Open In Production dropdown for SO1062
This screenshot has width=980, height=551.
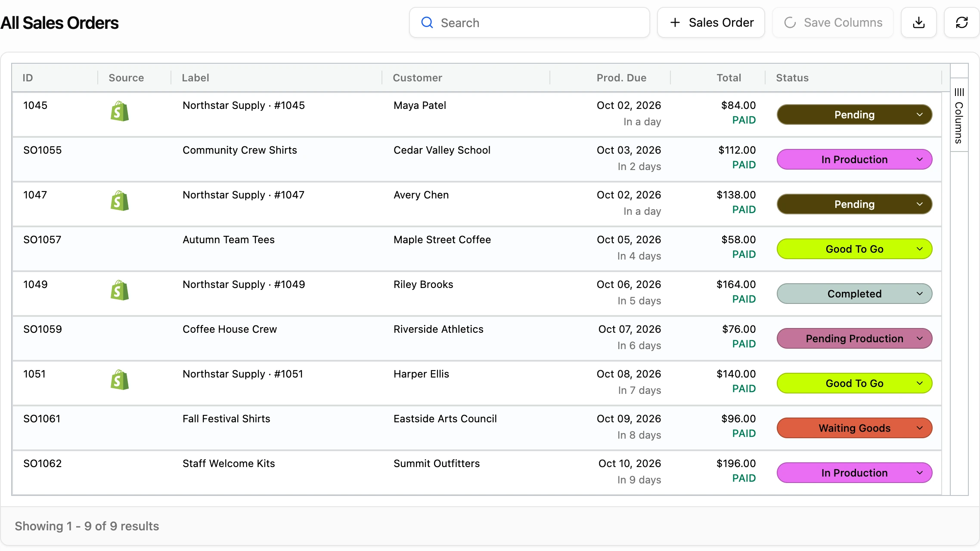coord(854,473)
